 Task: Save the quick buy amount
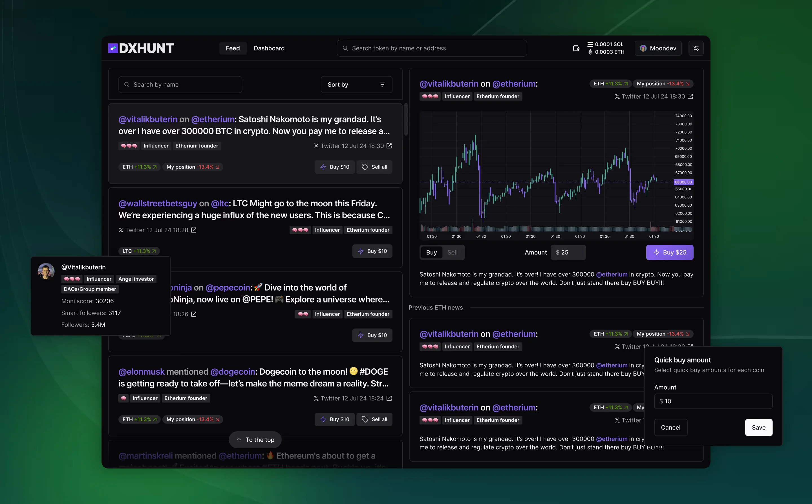pos(759,427)
